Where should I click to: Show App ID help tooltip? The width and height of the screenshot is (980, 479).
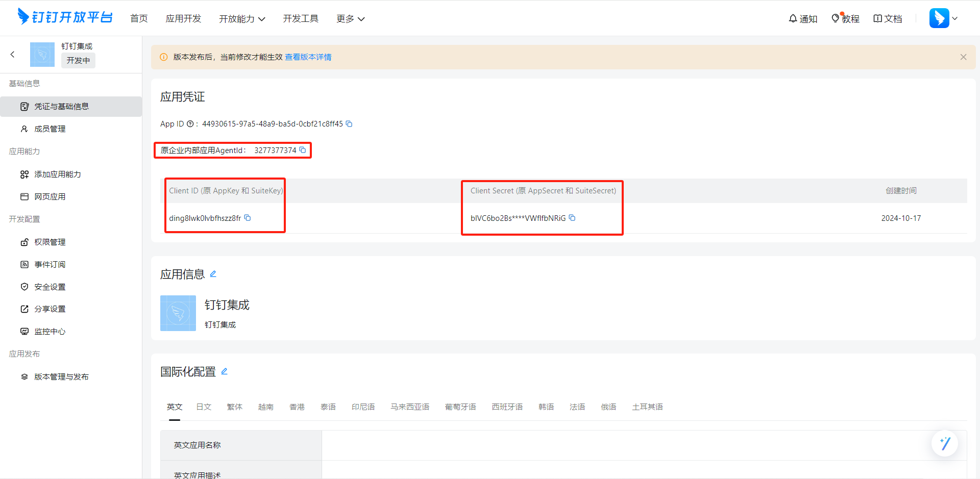click(x=190, y=124)
